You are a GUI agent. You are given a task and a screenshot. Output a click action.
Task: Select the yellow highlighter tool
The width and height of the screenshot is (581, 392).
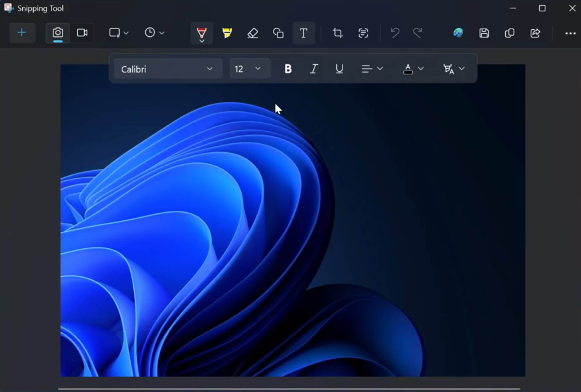click(x=227, y=33)
